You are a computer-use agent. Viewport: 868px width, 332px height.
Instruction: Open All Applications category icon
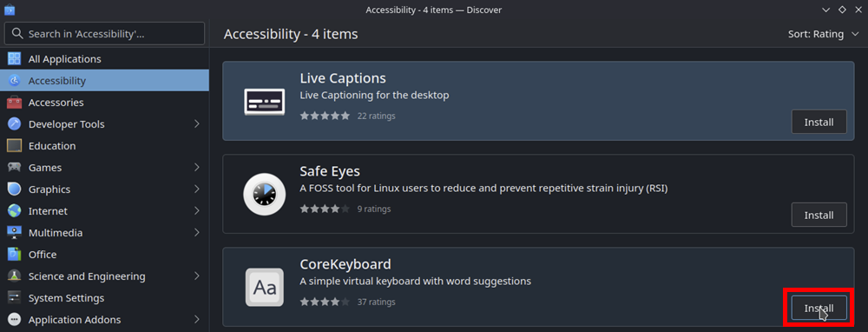point(15,59)
